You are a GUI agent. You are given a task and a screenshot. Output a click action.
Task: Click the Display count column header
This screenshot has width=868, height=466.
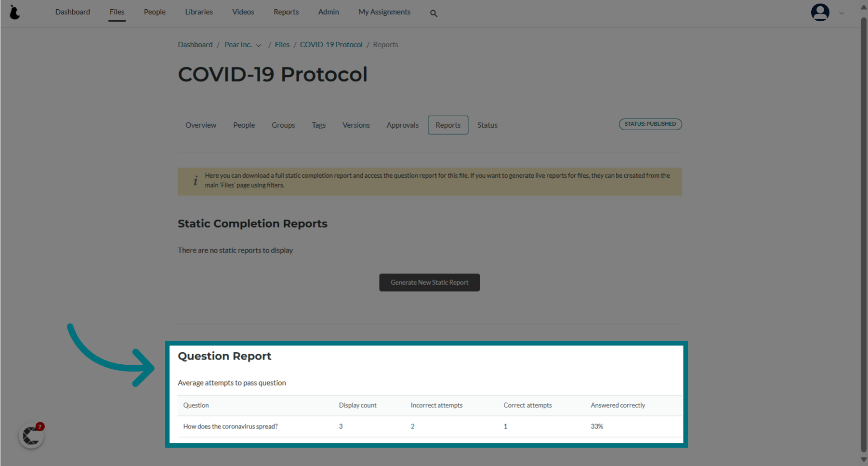point(358,405)
